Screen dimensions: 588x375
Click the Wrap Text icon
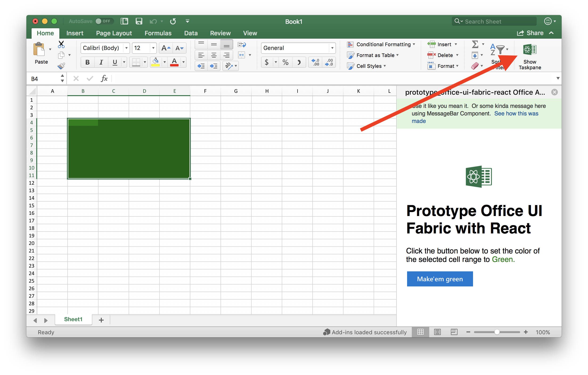tap(241, 45)
